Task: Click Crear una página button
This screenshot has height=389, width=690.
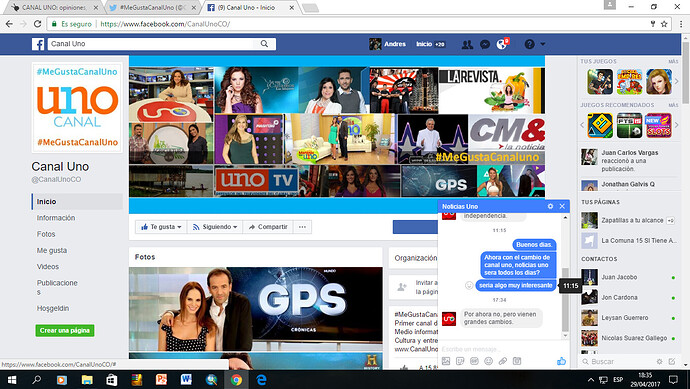Action: 65,330
